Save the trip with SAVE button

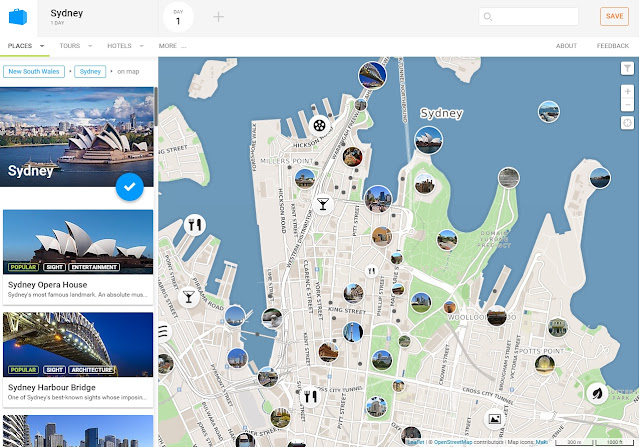tap(614, 16)
